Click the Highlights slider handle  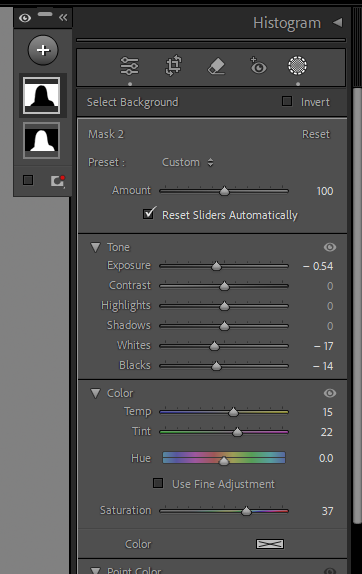tap(224, 306)
